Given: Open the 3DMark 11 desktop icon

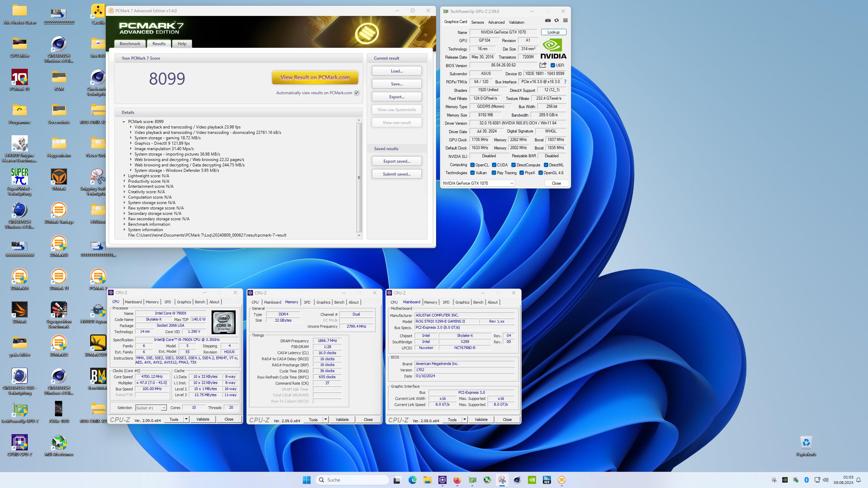Looking at the screenshot, I should pos(59,279).
